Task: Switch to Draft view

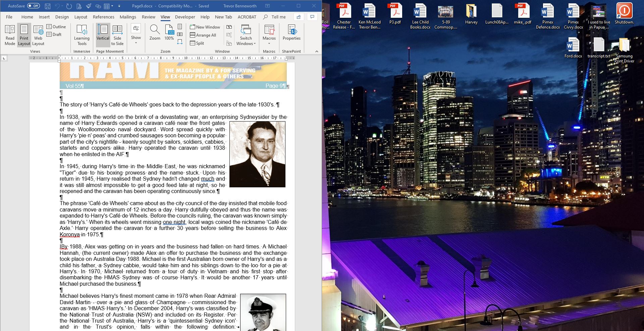Action: click(x=54, y=34)
